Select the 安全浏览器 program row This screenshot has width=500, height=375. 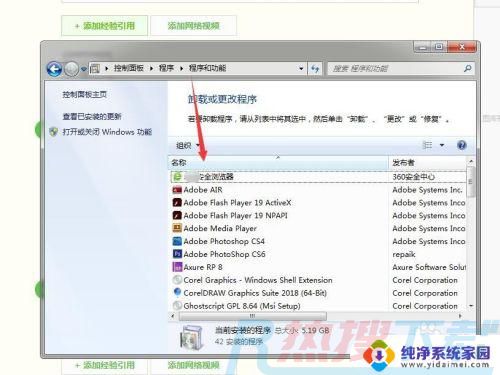pyautogui.click(x=318, y=177)
